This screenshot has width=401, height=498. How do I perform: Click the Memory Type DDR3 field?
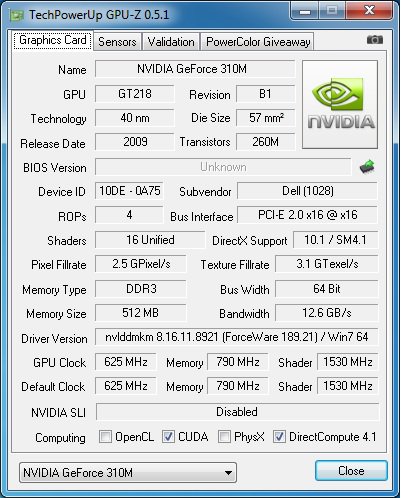[x=141, y=289]
